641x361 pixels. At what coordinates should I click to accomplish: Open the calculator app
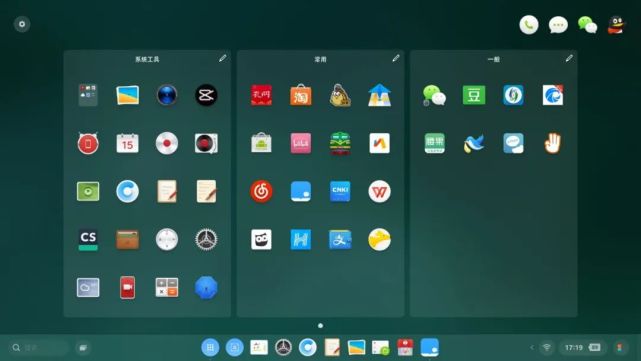167,287
